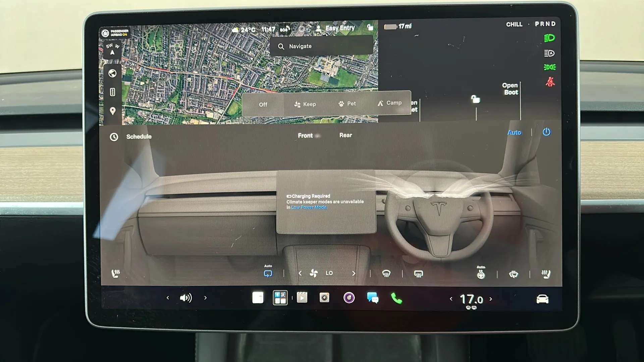
Task: Open the media player app icon
Action: coord(302,298)
